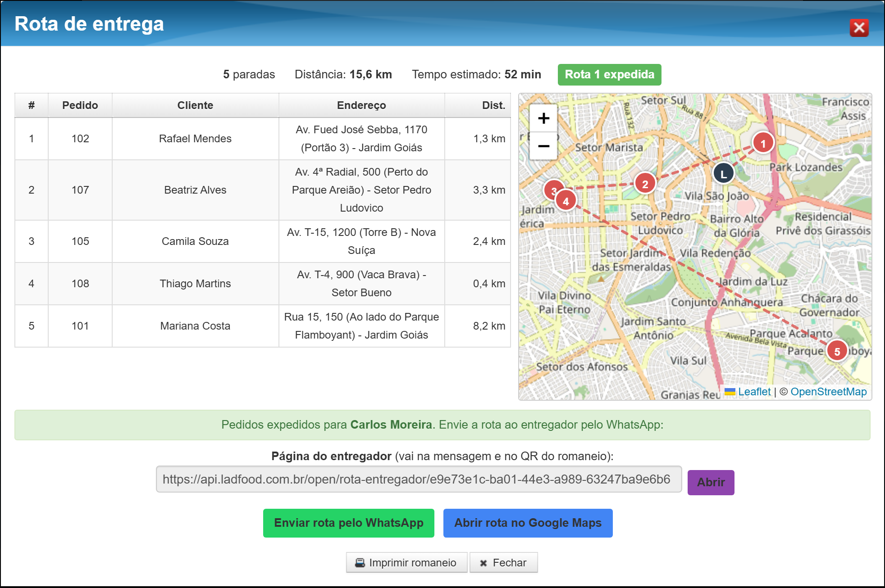Focus the delivery page URL field

pos(419,479)
